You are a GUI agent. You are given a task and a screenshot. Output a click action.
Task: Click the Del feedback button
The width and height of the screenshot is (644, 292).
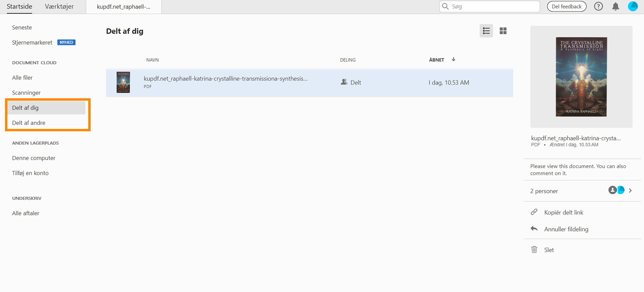tap(566, 6)
